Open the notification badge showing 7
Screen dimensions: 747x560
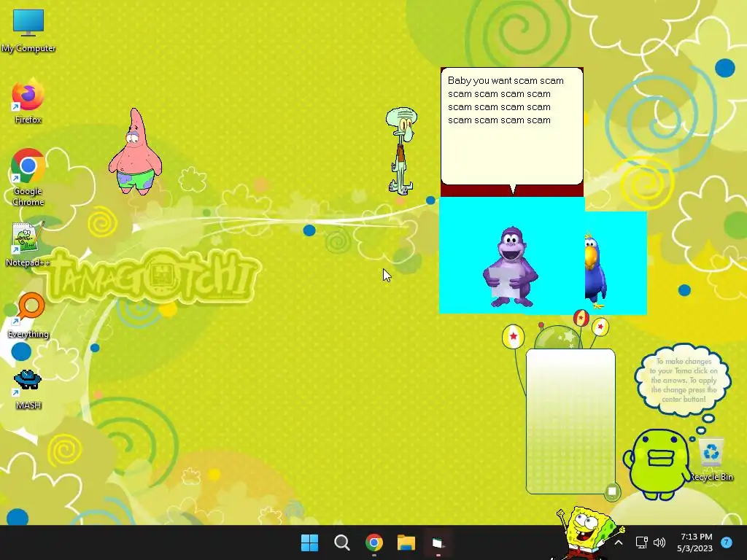pos(727,542)
